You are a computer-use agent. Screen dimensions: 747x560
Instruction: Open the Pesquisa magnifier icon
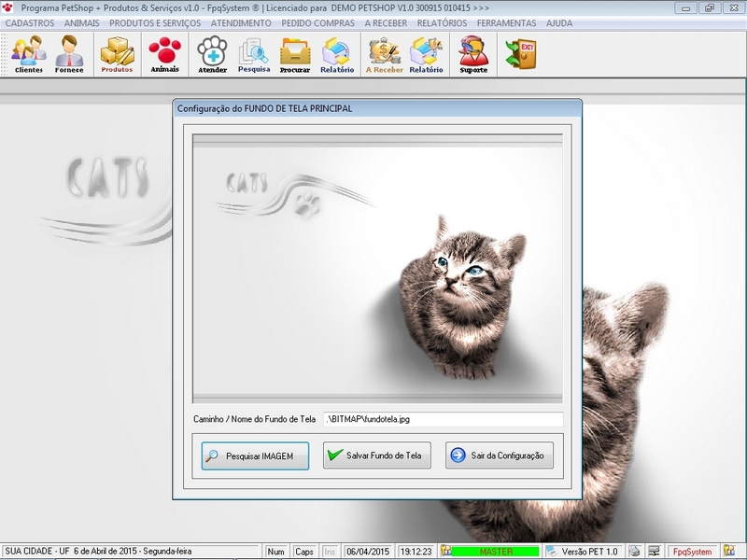tap(254, 54)
